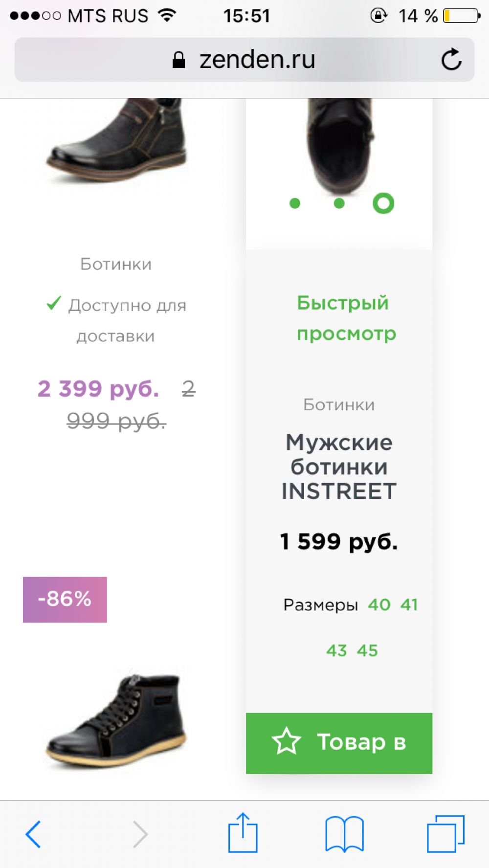Tap the reload page icon
Viewport: 489px width, 868px height.
click(451, 60)
